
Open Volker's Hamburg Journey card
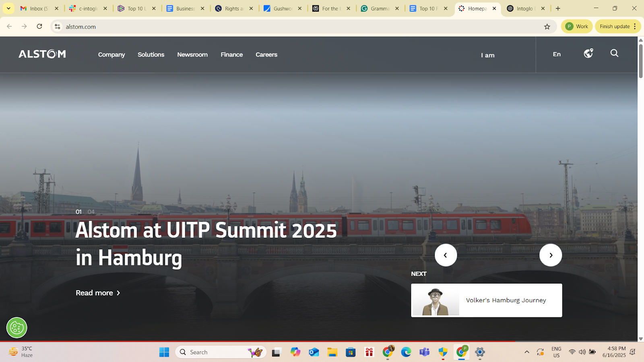tap(487, 300)
